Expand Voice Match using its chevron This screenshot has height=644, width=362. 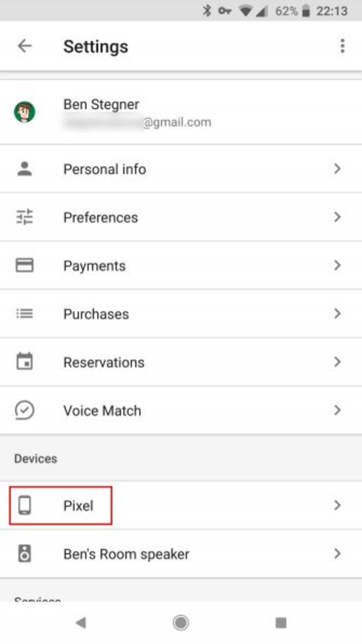pos(337,410)
